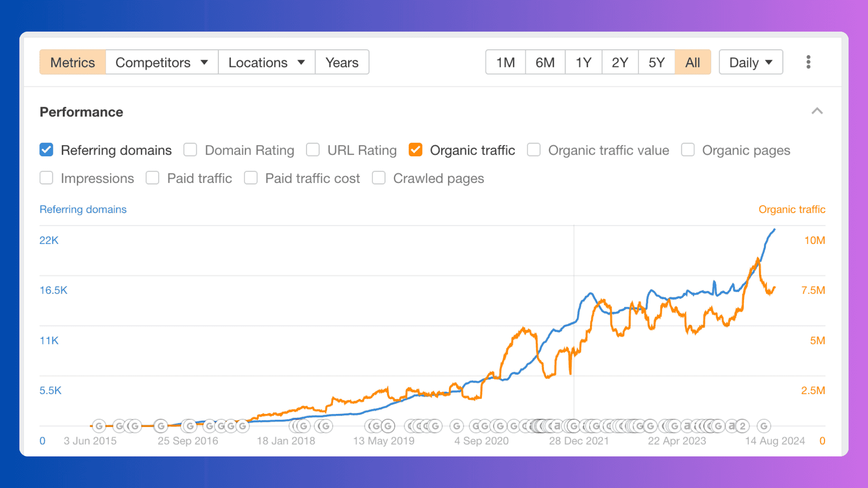Screen dimensions: 868x488
Task: Collapse the Performance section chevron
Action: (817, 111)
